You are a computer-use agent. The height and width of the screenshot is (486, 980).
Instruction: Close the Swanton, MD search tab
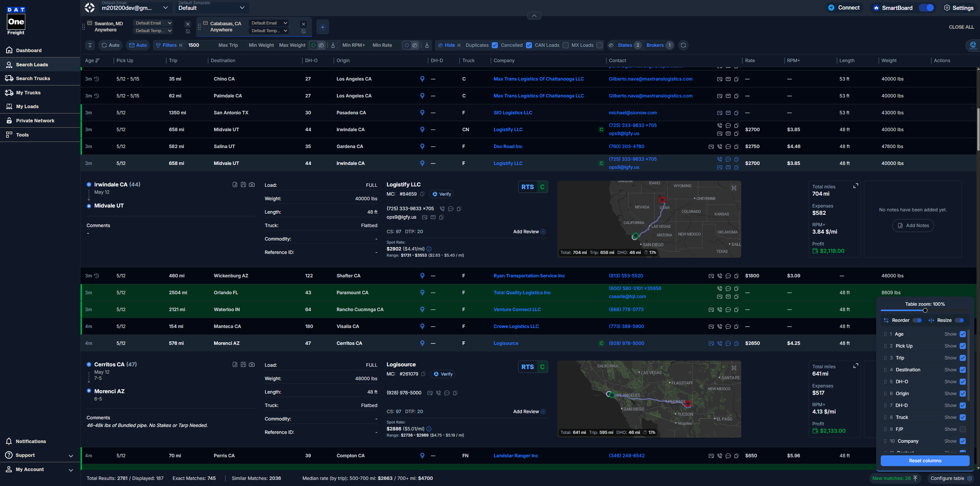click(x=188, y=24)
